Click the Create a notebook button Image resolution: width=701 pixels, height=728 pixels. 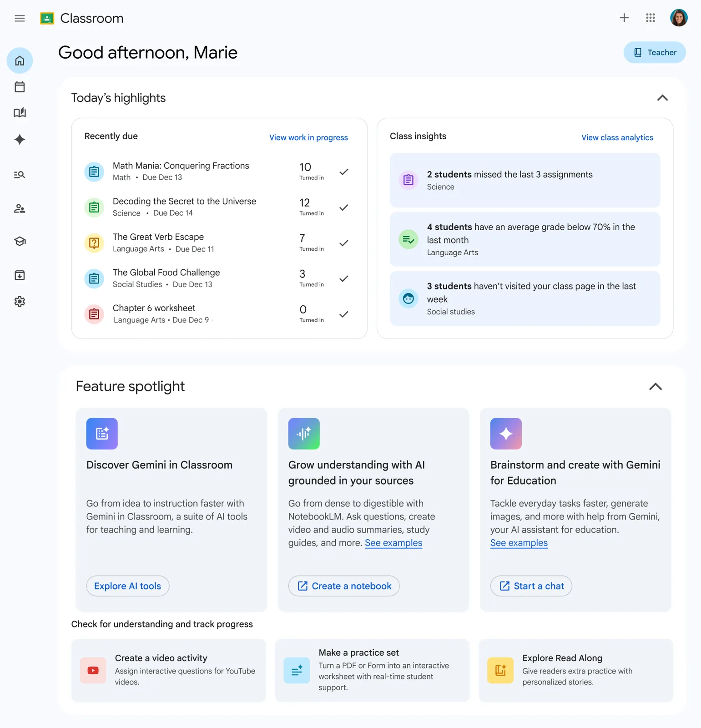pyautogui.click(x=344, y=586)
